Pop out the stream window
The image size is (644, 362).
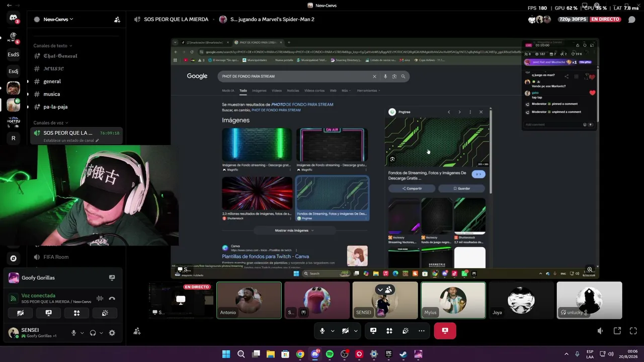pyautogui.click(x=617, y=331)
